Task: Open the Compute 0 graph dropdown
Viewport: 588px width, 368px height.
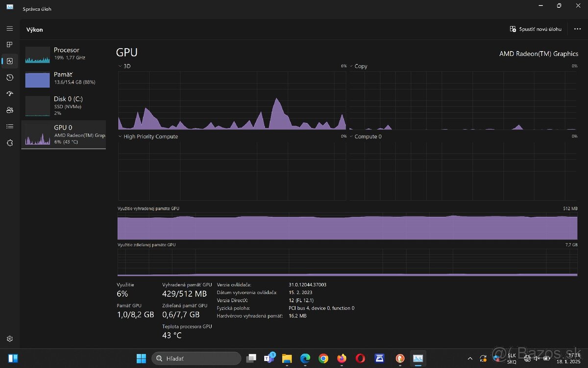Action: 352,137
